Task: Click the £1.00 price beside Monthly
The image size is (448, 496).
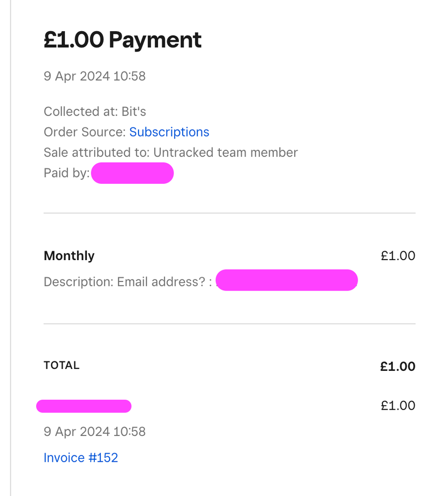Action: click(398, 256)
